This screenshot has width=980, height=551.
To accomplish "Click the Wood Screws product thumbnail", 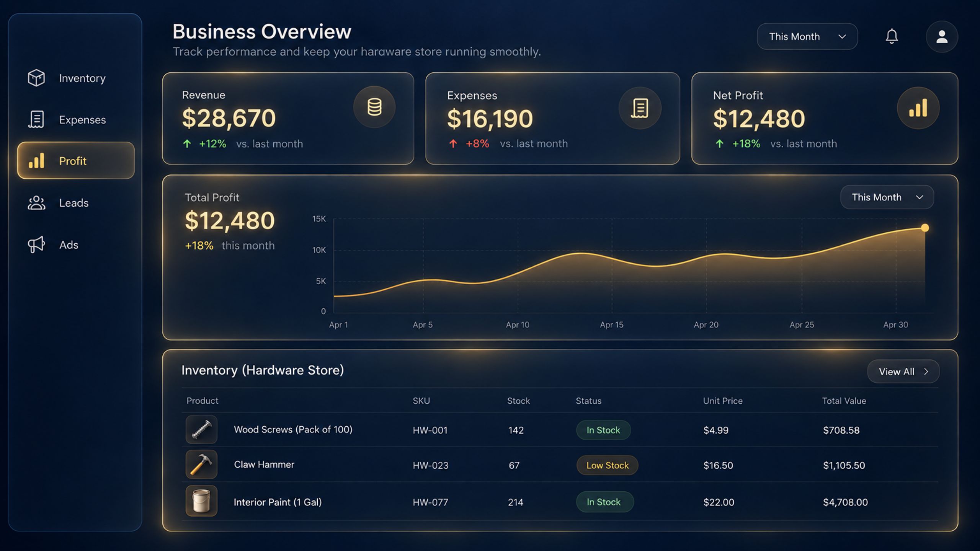I will 201,429.
